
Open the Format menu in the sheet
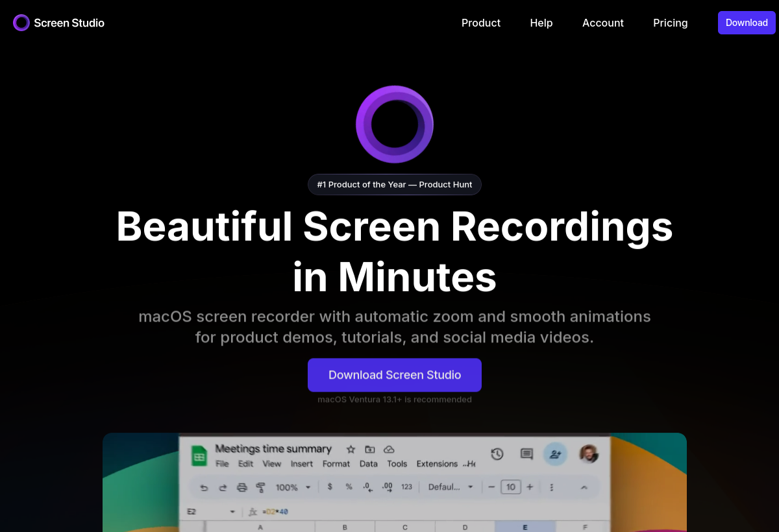click(336, 464)
